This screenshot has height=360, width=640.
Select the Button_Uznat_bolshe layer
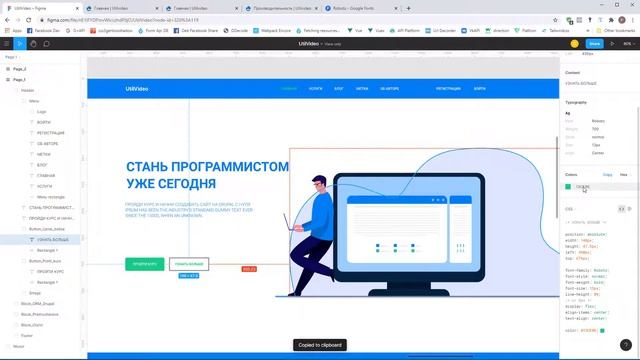(47, 229)
